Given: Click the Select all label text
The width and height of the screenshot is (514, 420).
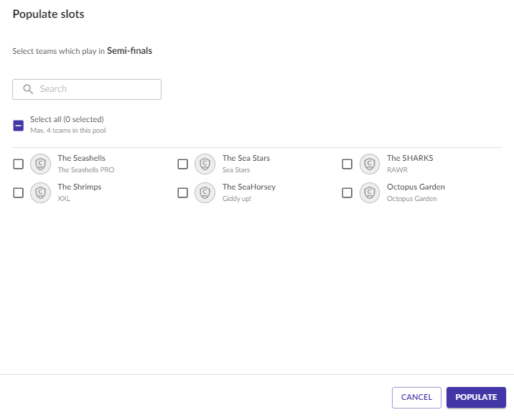Looking at the screenshot, I should pyautogui.click(x=67, y=119).
